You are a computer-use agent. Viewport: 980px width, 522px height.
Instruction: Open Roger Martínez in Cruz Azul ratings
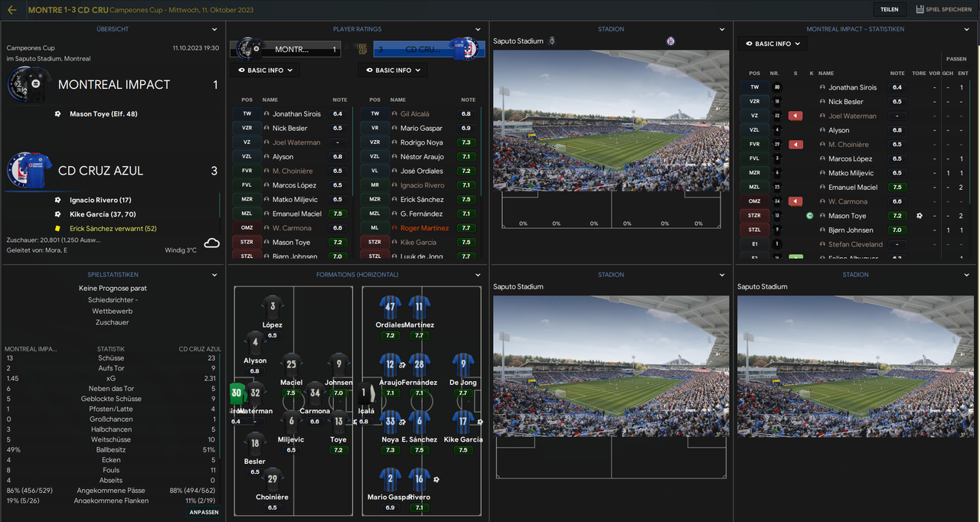pyautogui.click(x=425, y=228)
